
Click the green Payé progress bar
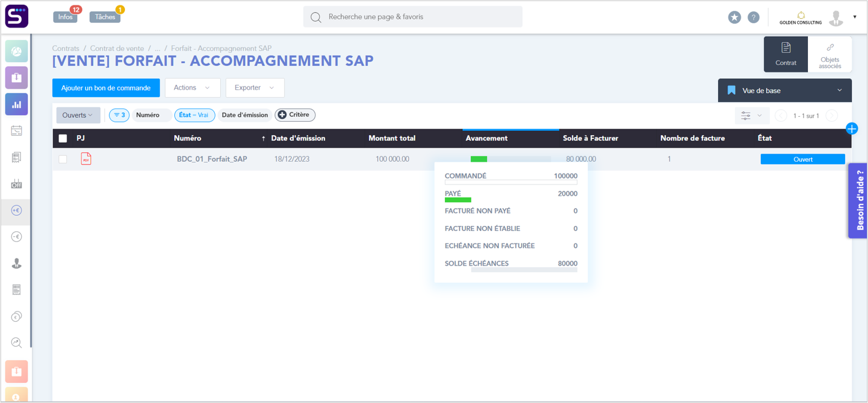(458, 200)
